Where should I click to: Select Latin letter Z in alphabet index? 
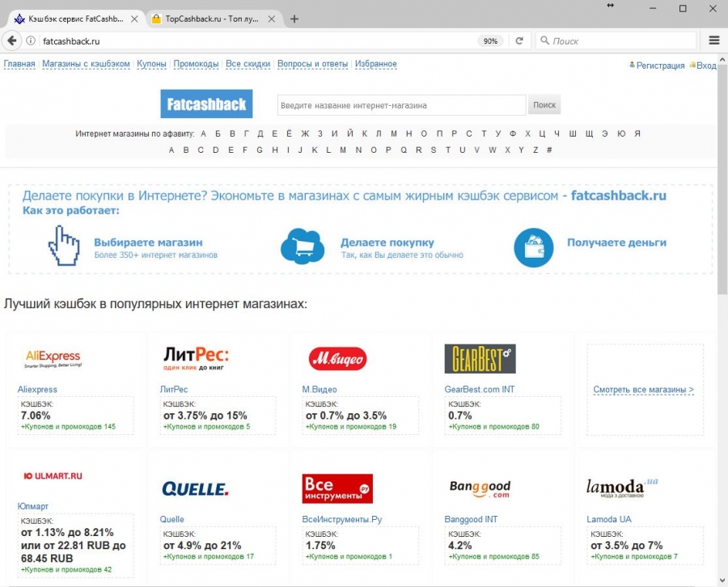[535, 150]
